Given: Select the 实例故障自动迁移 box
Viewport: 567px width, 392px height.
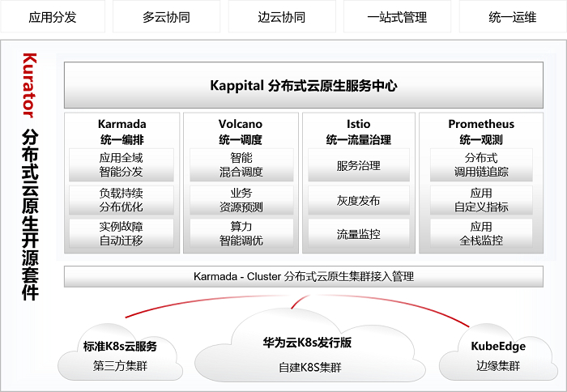Looking at the screenshot, I should click(122, 233).
